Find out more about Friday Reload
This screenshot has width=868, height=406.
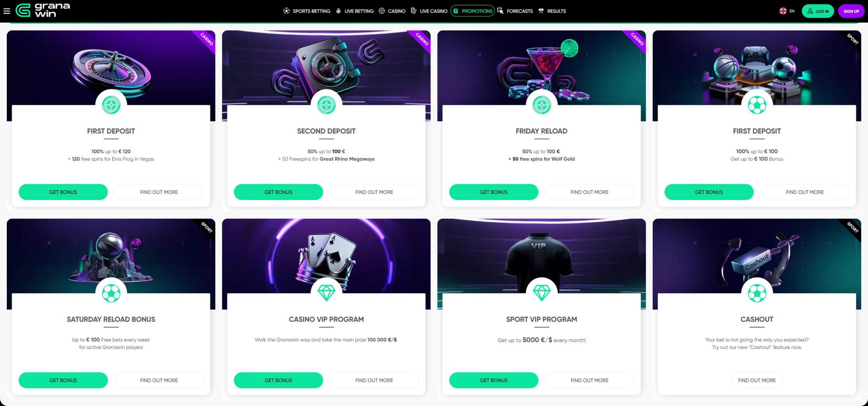click(x=589, y=192)
